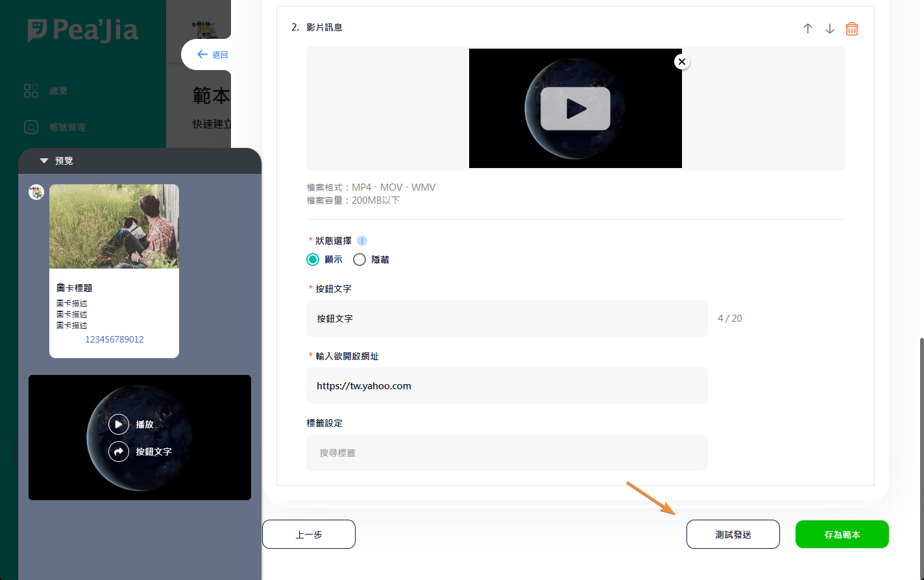Open 總覽 in the sidebar
The height and width of the screenshot is (580, 924).
click(x=58, y=91)
